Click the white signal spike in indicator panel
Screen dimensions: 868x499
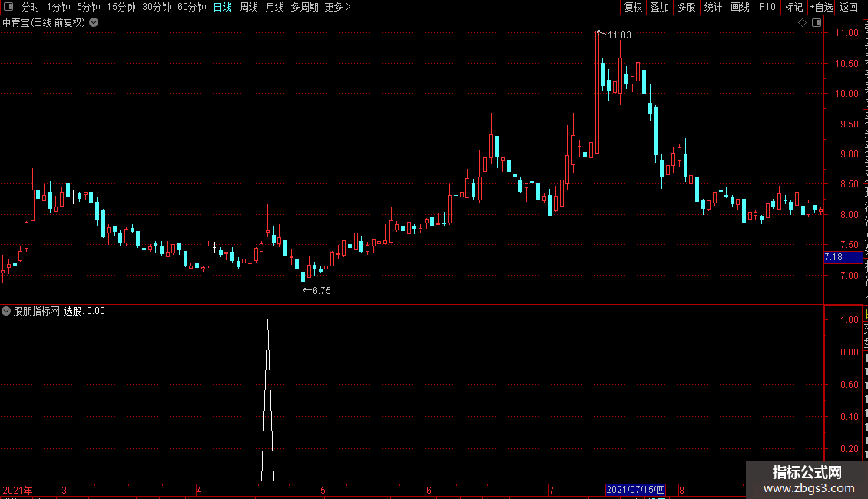click(267, 401)
